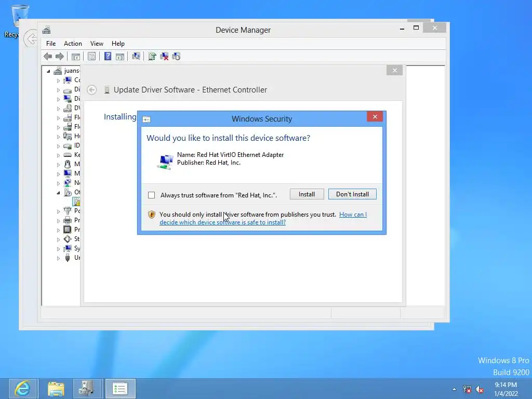Click Scan for hardware changes toolbar icon
Image resolution: width=532 pixels, height=399 pixels.
[x=136, y=56]
